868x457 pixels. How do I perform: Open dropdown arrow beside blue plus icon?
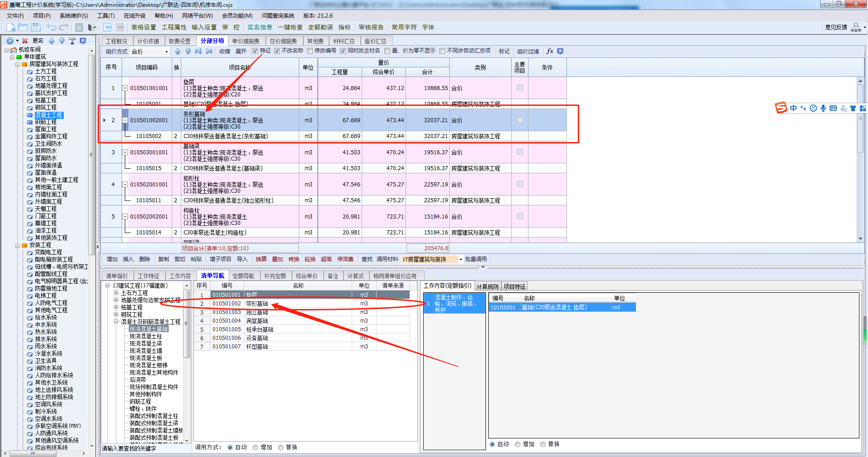click(17, 41)
